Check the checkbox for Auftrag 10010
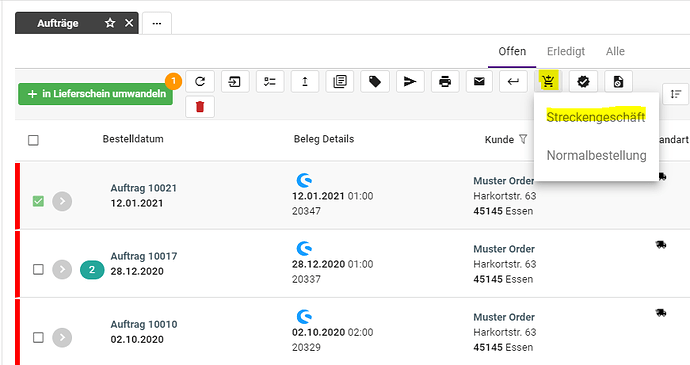Viewport: 690px width, 365px height. pyautogui.click(x=38, y=337)
